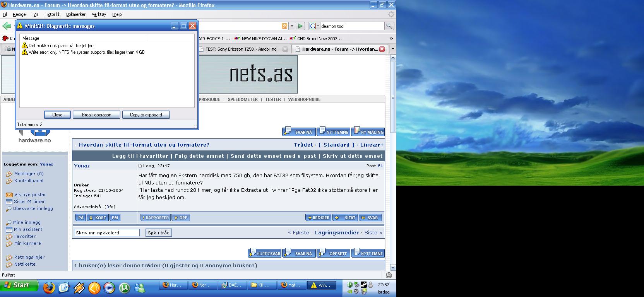Open the Kontrollpanel link
Image resolution: width=644 pixels, height=297 pixels.
tap(29, 181)
